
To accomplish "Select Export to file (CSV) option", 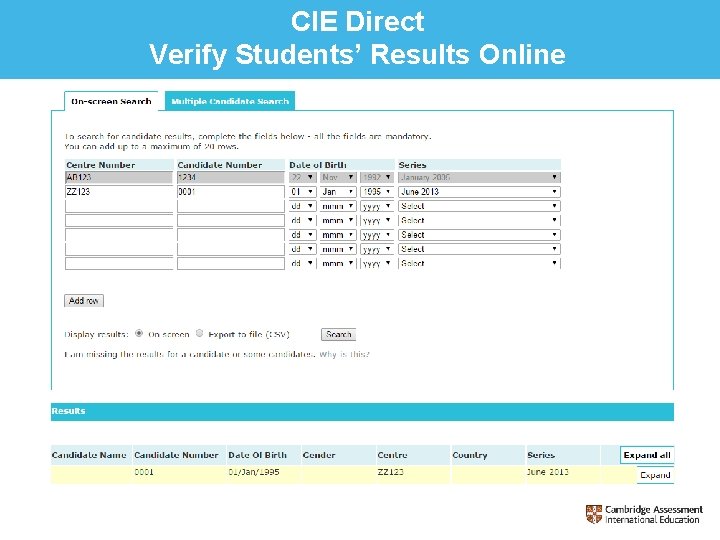I will (199, 333).
